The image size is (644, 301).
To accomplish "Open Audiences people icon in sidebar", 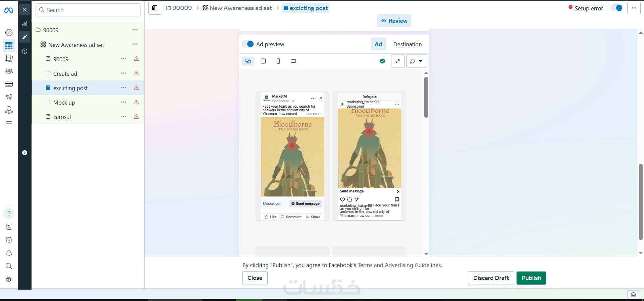I will pyautogui.click(x=9, y=71).
